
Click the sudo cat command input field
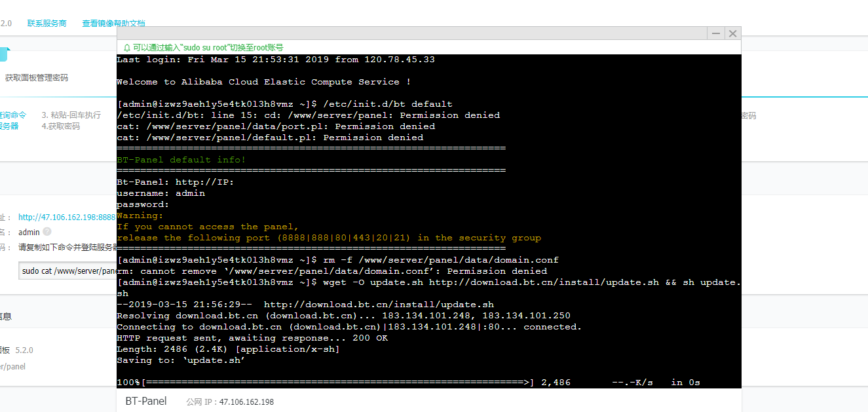pos(67,271)
